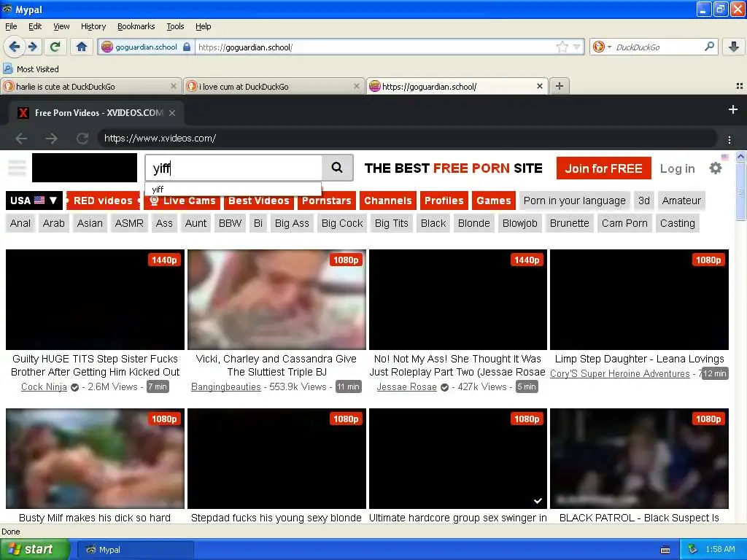Open the Mypal downloads arrow button
The image size is (747, 560).
pyautogui.click(x=734, y=47)
